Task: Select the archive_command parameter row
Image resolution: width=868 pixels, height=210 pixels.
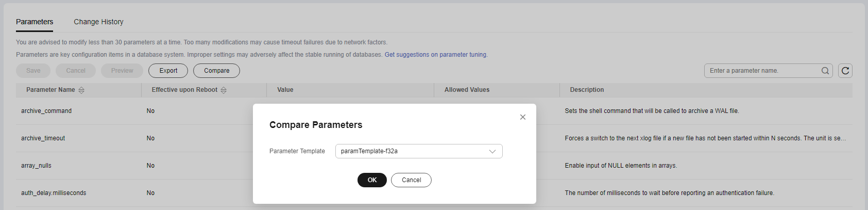Action: (x=46, y=111)
